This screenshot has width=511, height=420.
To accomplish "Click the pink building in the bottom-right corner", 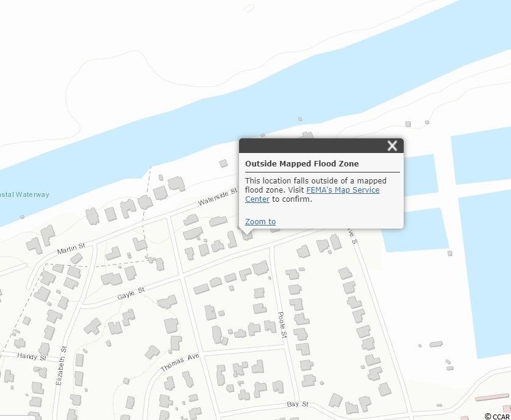I will 491,397.
